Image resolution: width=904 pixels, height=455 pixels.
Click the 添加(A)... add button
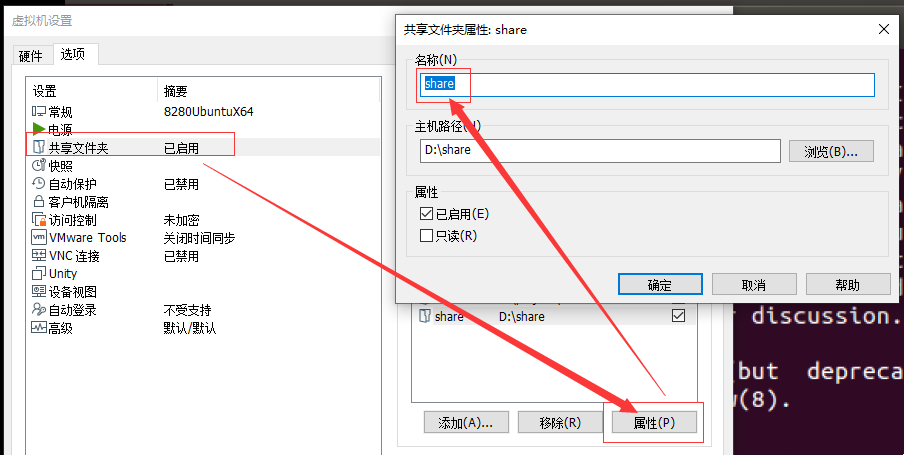[466, 423]
